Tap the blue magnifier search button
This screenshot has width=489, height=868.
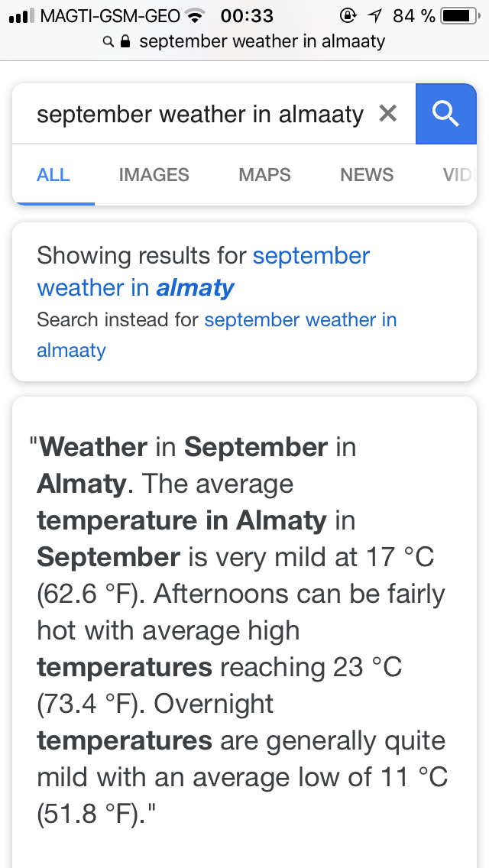[x=445, y=114]
